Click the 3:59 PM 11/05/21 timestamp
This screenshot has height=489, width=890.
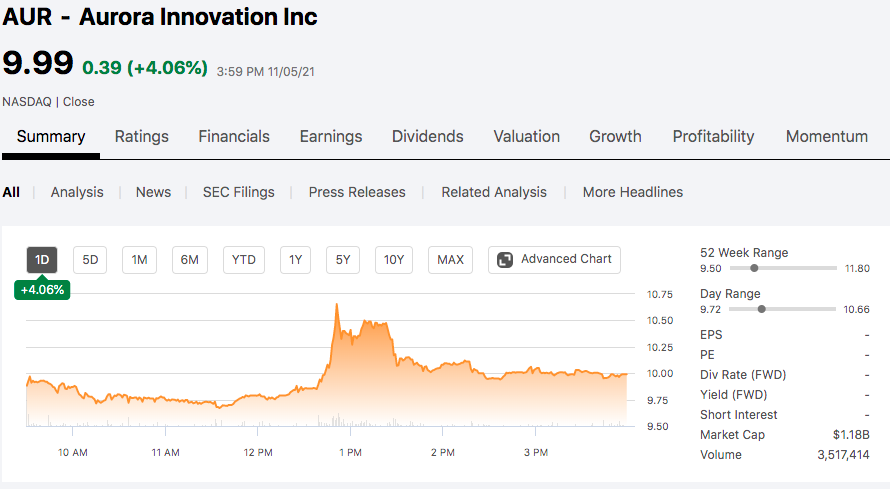point(266,71)
